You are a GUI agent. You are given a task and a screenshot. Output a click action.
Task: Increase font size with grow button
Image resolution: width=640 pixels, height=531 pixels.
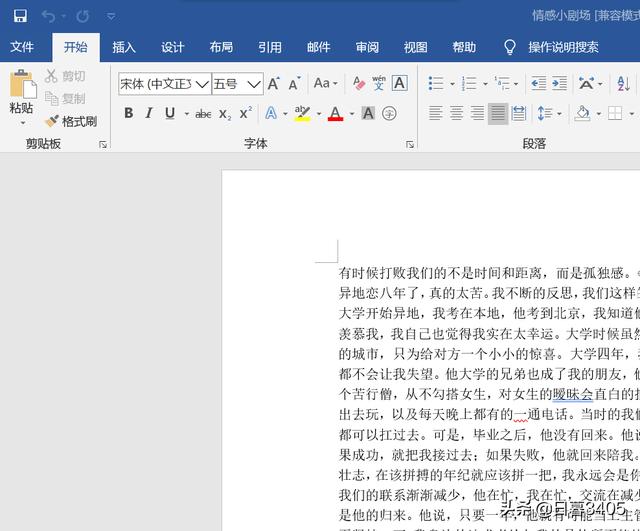(x=273, y=84)
